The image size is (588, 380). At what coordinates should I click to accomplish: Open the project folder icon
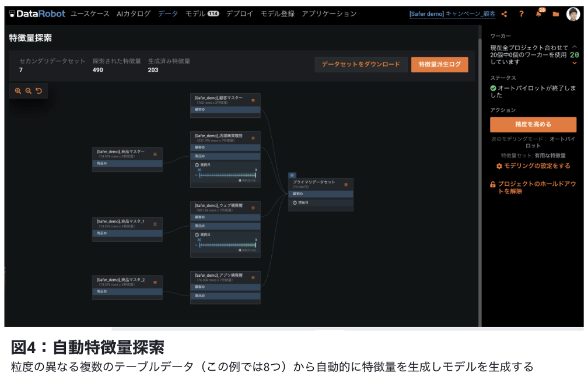click(556, 14)
